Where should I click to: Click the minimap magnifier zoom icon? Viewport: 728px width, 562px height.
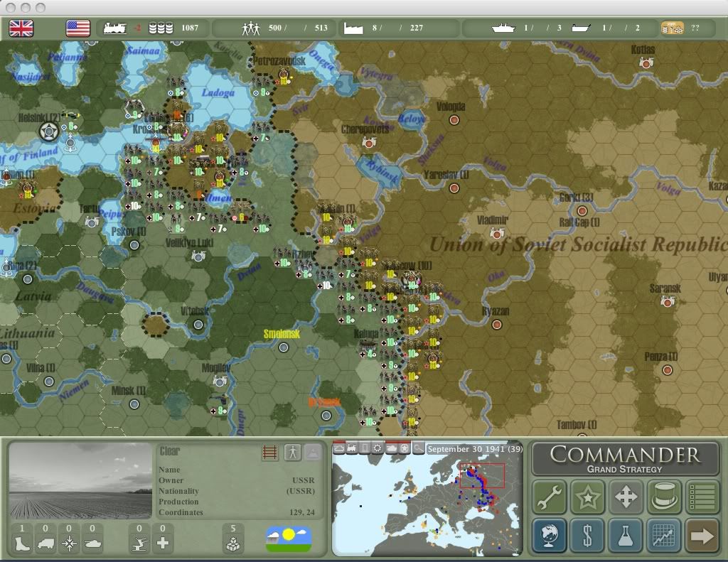pos(419,448)
